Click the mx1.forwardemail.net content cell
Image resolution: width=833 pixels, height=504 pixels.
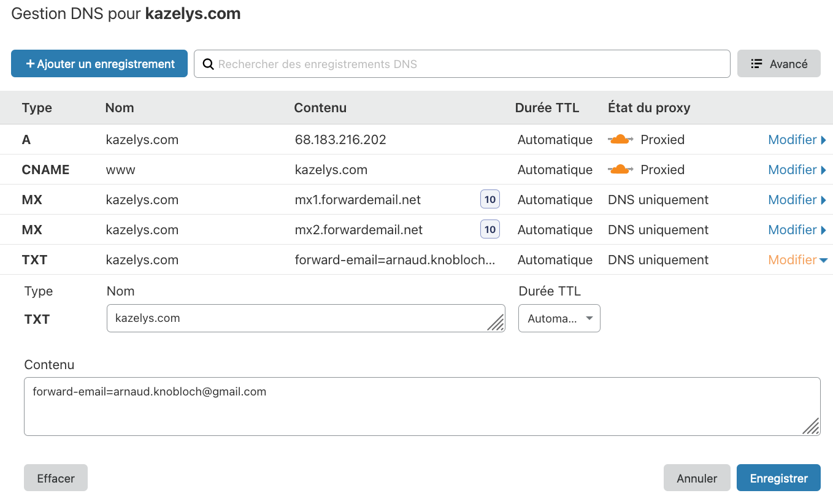coord(358,200)
